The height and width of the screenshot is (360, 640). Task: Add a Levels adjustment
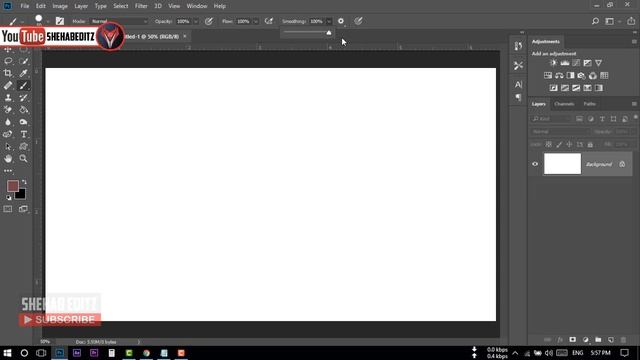565,63
